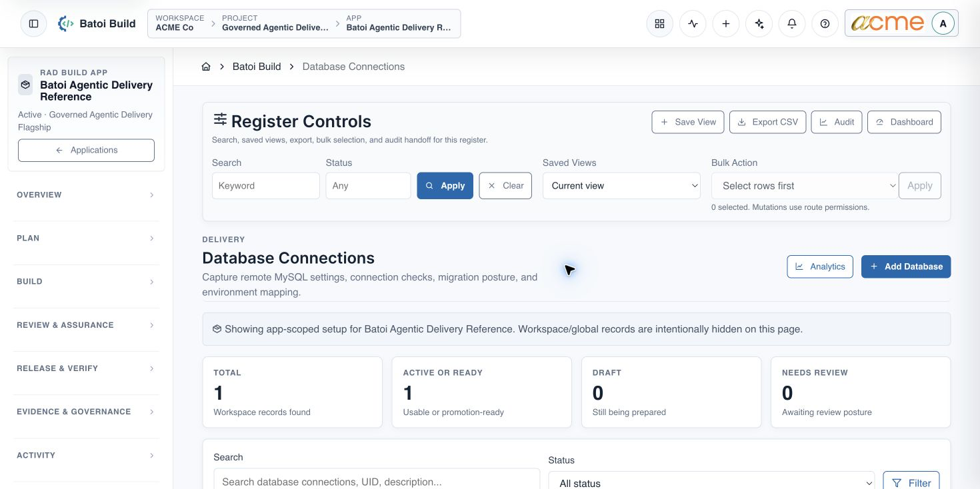Image resolution: width=980 pixels, height=489 pixels.
Task: Click the Bulk Action Apply button
Action: pos(920,186)
